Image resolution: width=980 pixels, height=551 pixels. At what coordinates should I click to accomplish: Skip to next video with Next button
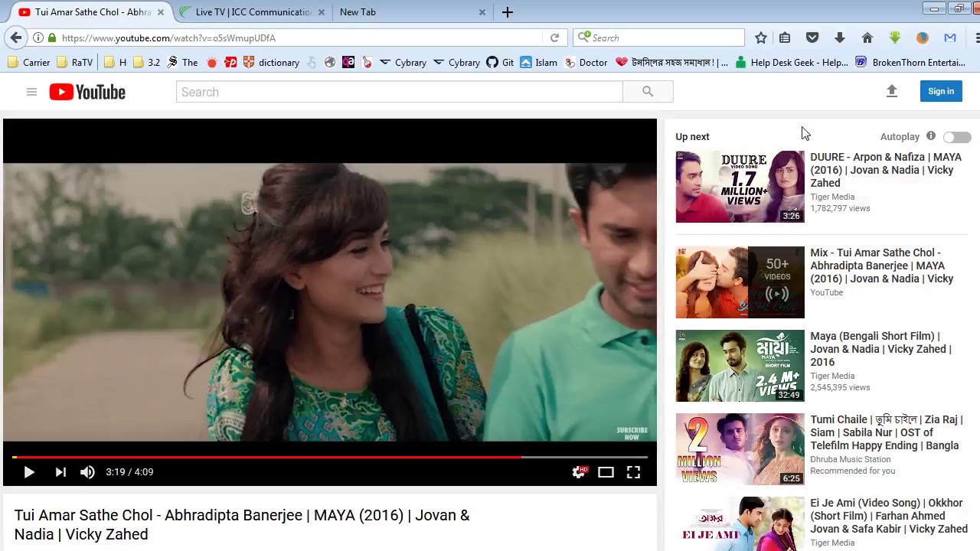click(60, 472)
